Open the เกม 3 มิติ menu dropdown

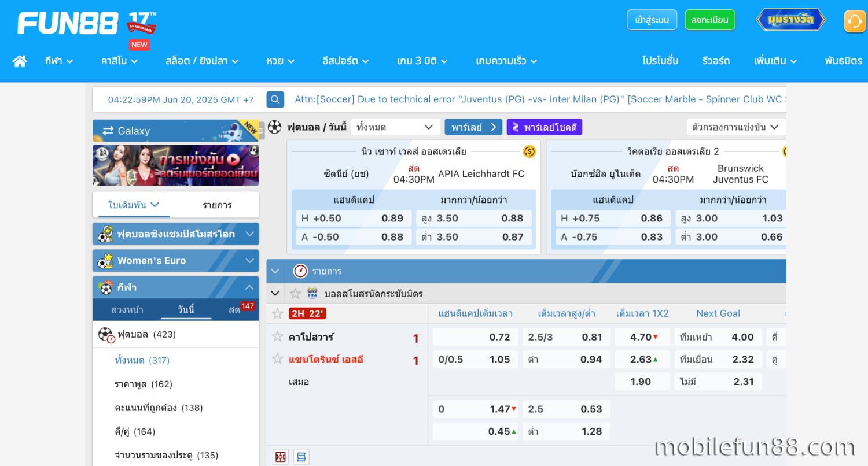tap(422, 61)
